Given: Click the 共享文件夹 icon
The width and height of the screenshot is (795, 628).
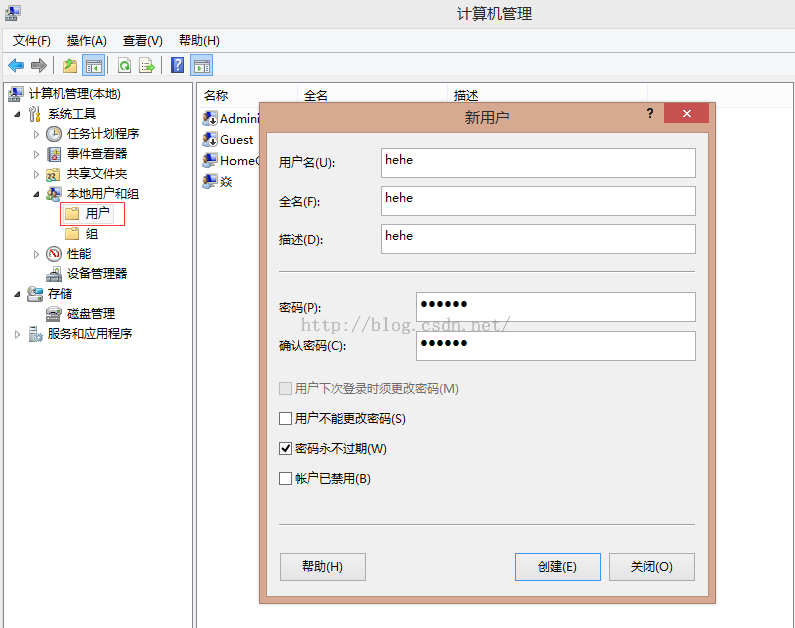Looking at the screenshot, I should pyautogui.click(x=54, y=174).
